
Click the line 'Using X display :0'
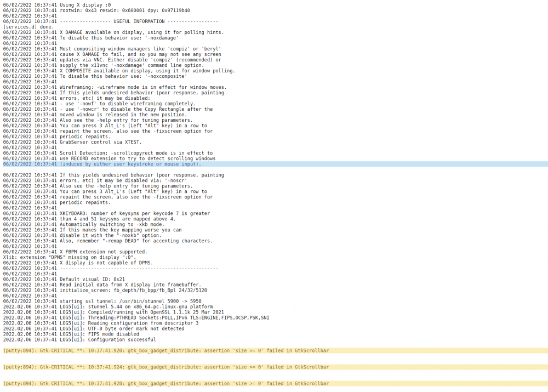(57, 5)
